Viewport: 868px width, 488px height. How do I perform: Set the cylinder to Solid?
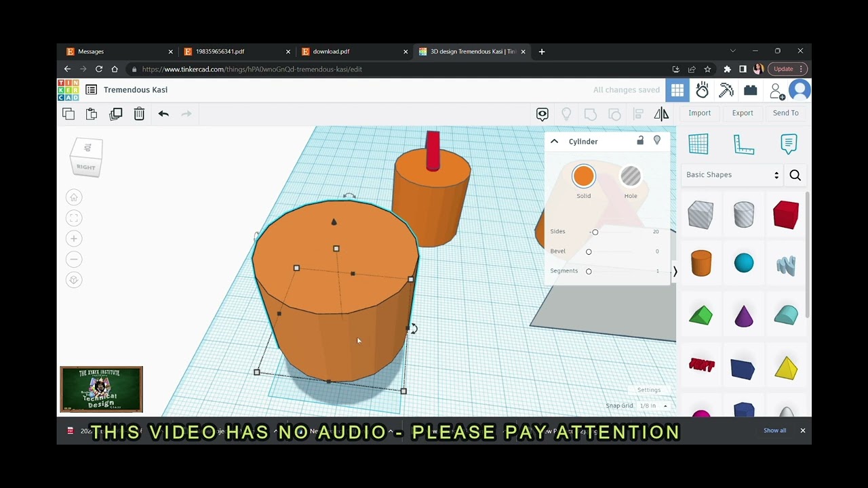pos(584,176)
